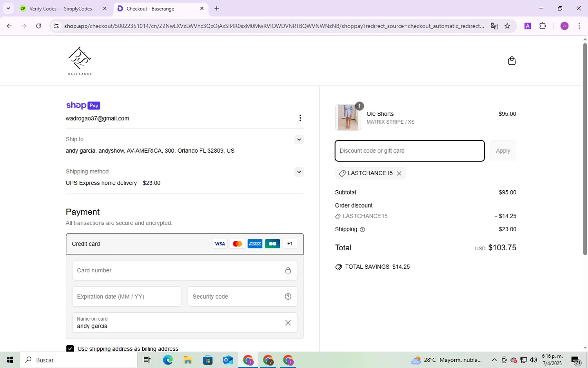The height and width of the screenshot is (368, 588).
Task: Click the Mastercard icon
Action: pyautogui.click(x=237, y=244)
